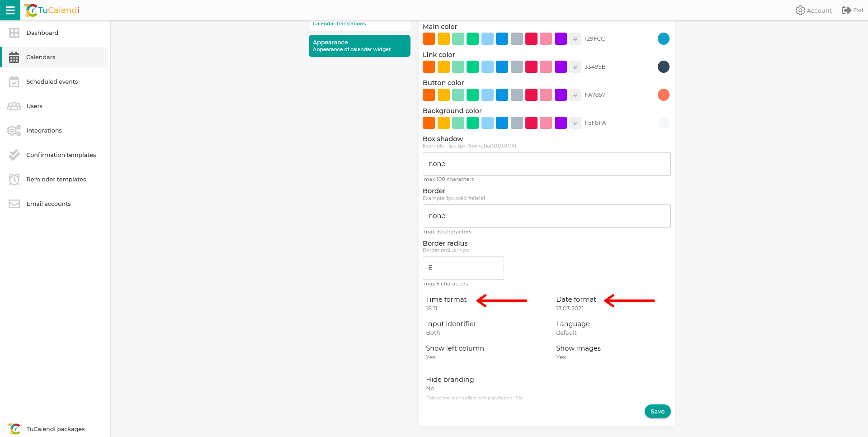Screen dimensions: 868x437
Task: Click the Scheduled events calendar-check icon
Action: (14, 81)
